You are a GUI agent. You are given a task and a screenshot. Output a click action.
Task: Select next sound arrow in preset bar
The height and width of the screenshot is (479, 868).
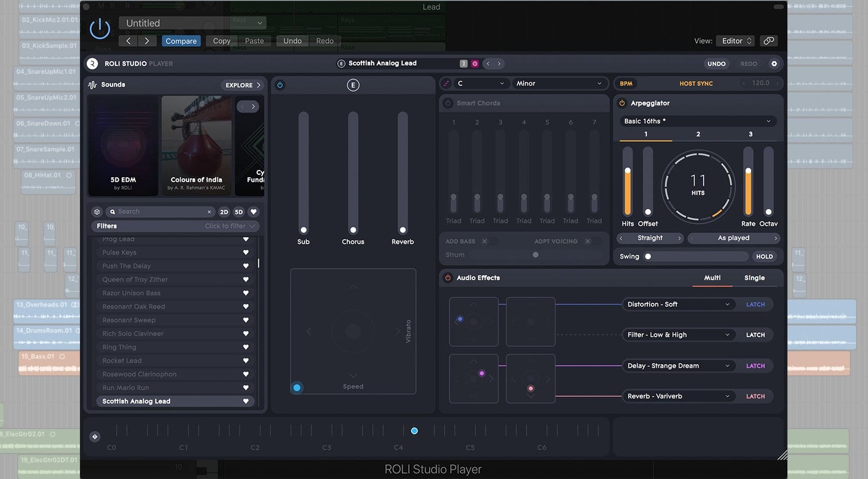click(499, 64)
